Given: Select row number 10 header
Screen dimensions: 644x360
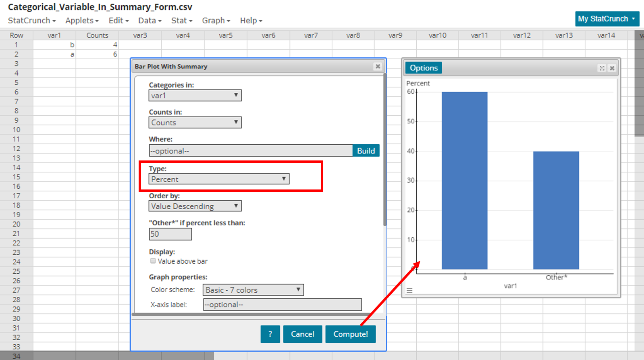Looking at the screenshot, I should click(17, 130).
